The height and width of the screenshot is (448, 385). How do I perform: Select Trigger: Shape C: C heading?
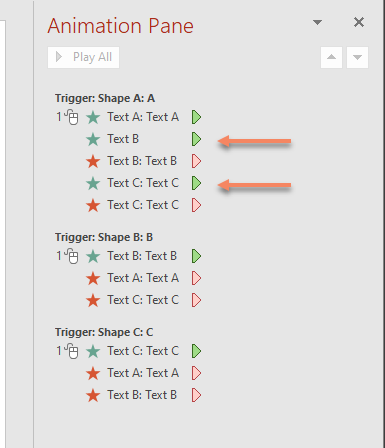pyautogui.click(x=104, y=332)
